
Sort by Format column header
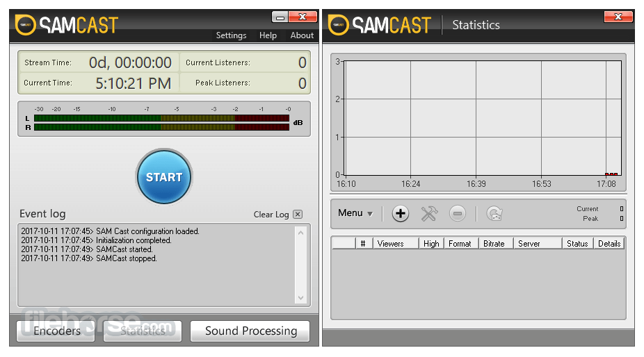(x=461, y=243)
